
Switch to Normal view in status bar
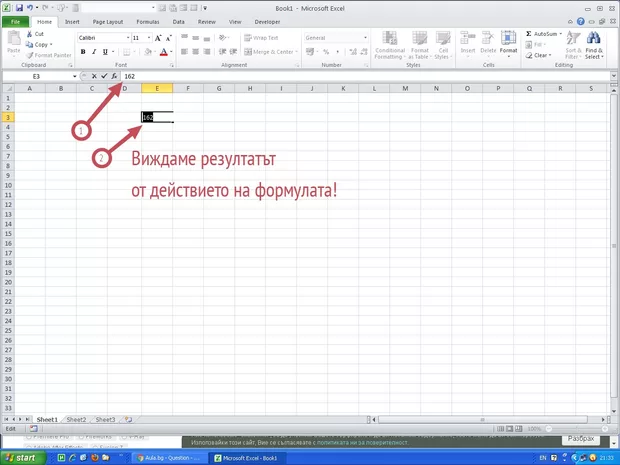click(x=500, y=429)
